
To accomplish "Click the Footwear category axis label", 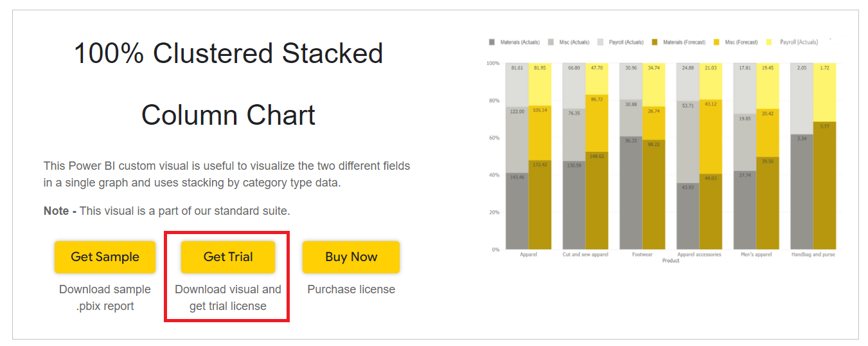I will 642,255.
